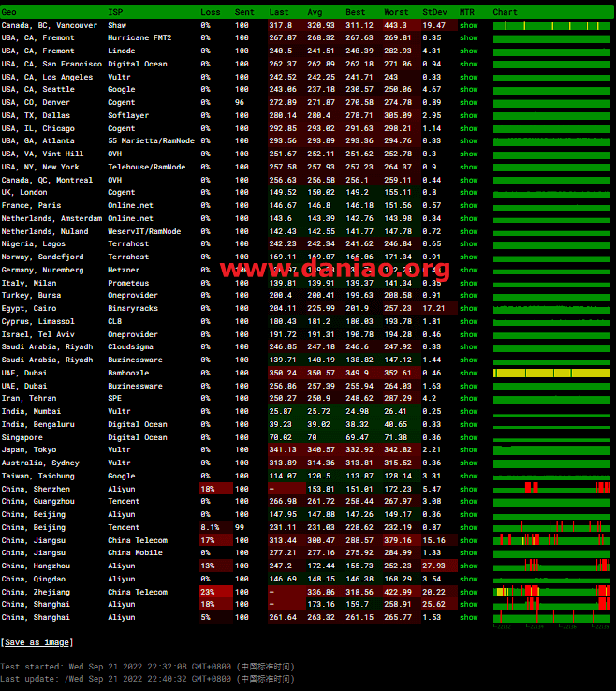Open the Cairo Binaryracks latency chart
The width and height of the screenshot is (616, 691).
click(551, 309)
